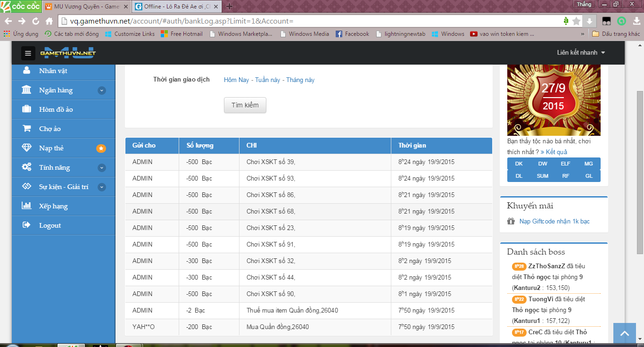Click the Chợ ảo shopping cart icon
This screenshot has height=347, width=644.
27,129
